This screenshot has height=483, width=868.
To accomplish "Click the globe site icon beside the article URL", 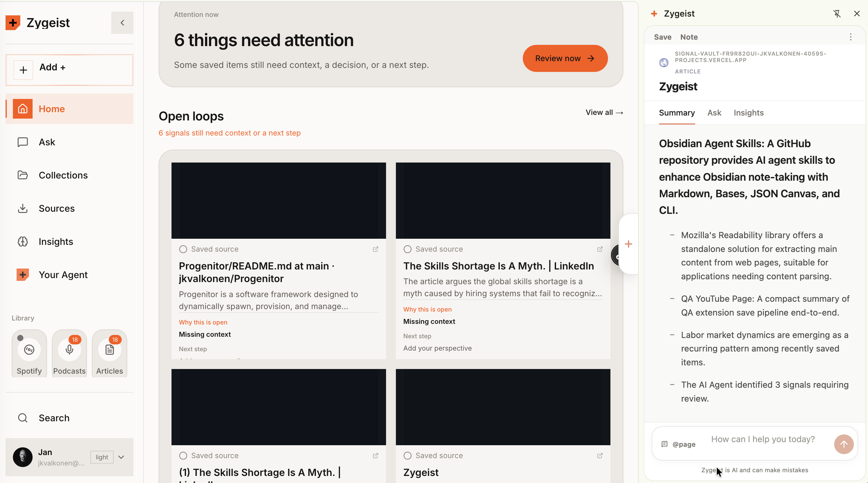I will [x=664, y=63].
